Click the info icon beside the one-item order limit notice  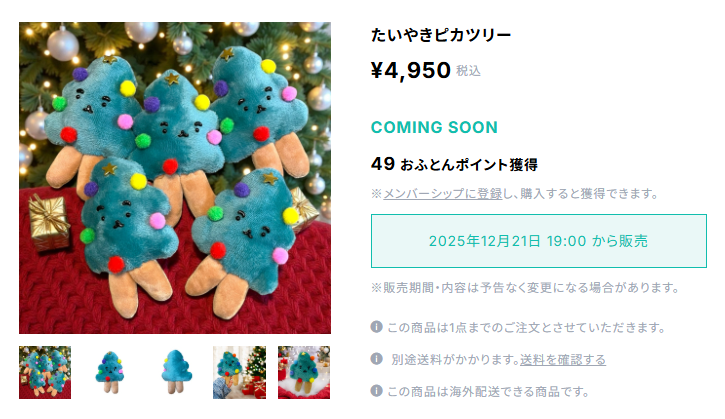[376, 327]
